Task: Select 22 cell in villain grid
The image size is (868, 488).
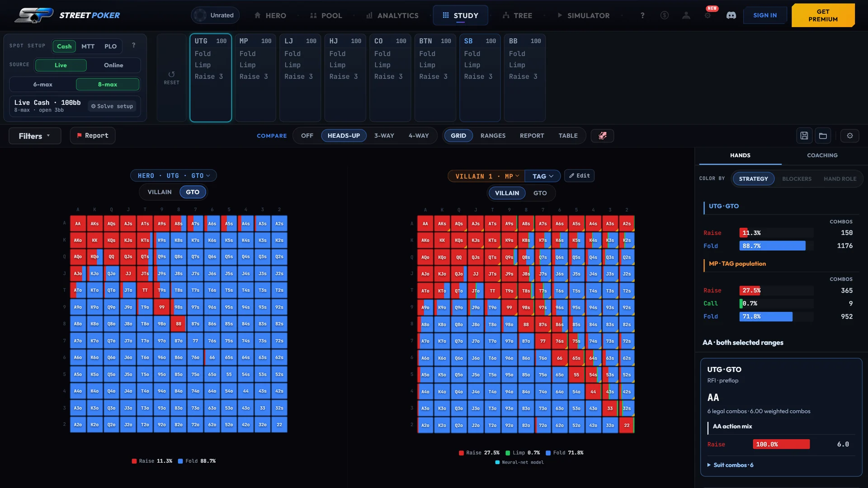Action: (x=627, y=425)
